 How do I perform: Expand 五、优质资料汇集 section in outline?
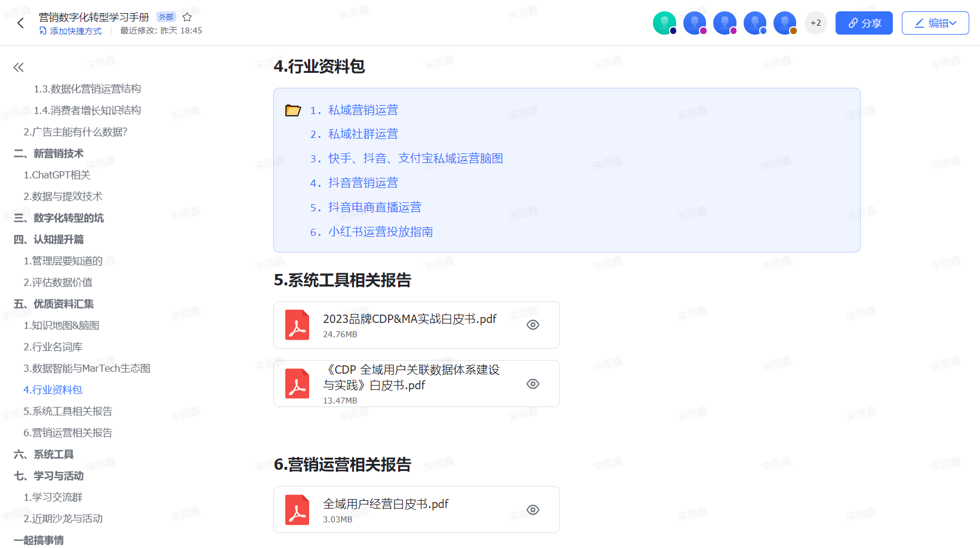click(54, 304)
